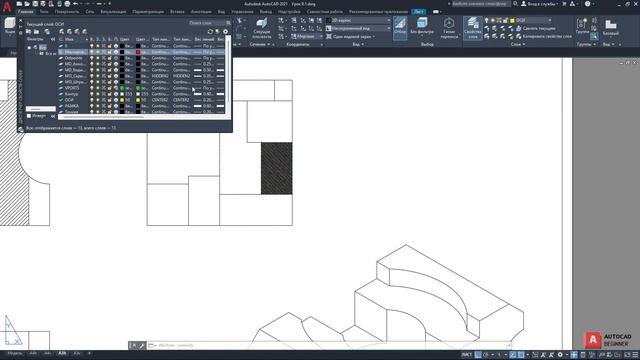Toggle the lock icon for ОСИ layer

(x=109, y=100)
